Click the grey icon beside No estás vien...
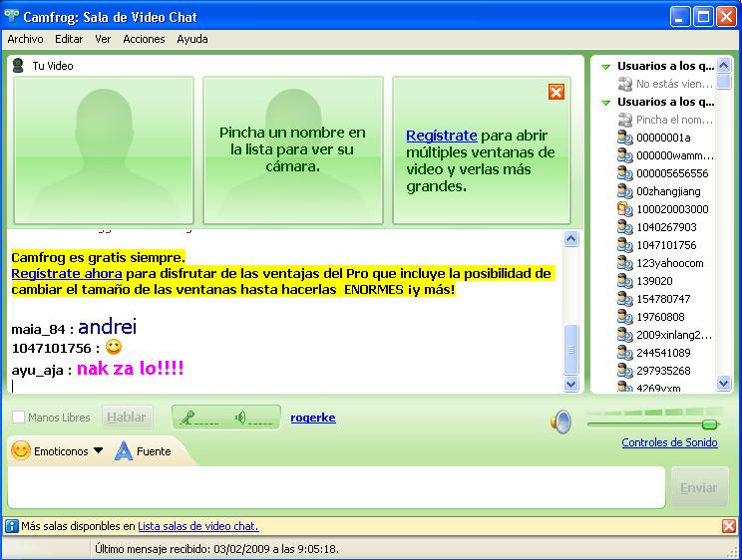Viewport: 742px width, 560px height. 624,84
